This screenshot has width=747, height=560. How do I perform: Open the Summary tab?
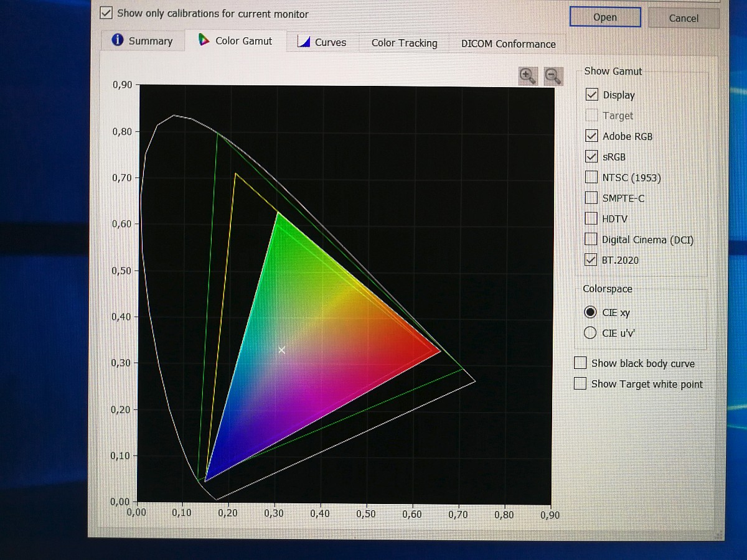click(142, 41)
